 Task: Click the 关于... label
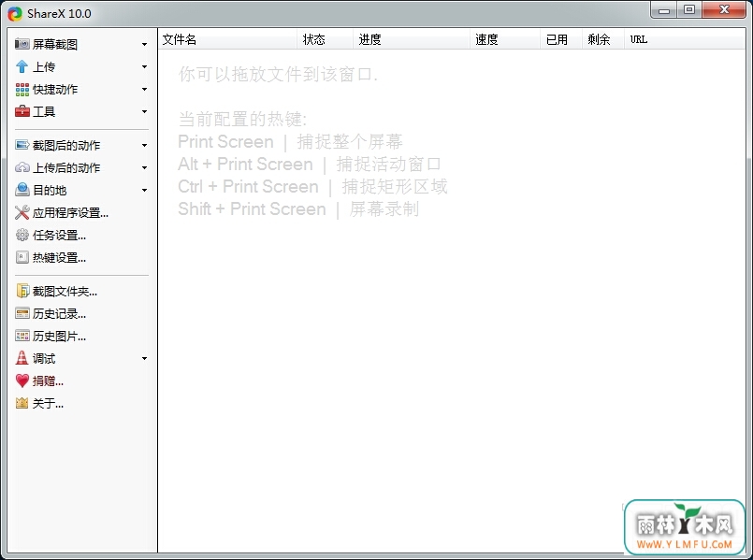48,403
